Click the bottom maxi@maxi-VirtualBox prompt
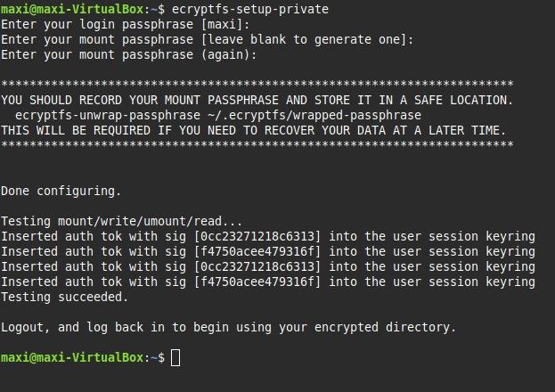The height and width of the screenshot is (392, 555). tap(75, 357)
